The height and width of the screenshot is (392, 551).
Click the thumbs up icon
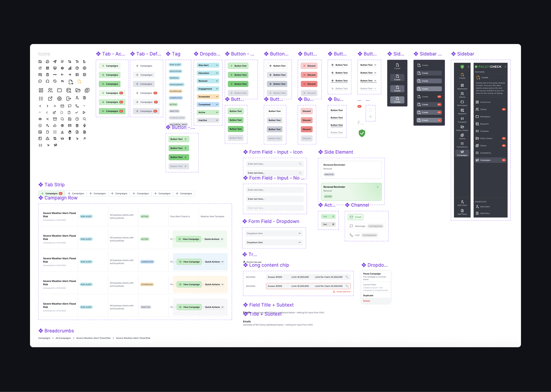click(55, 126)
